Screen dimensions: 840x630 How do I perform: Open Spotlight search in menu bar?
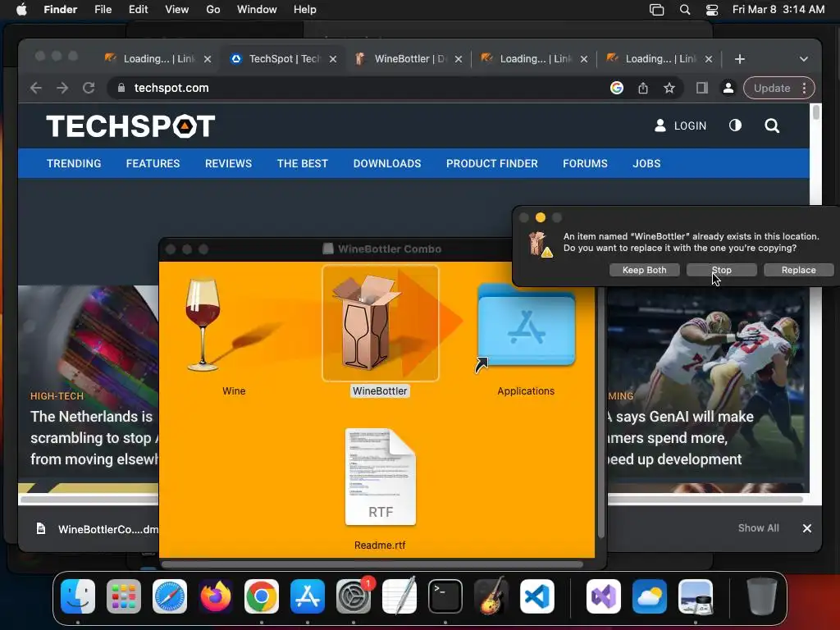pyautogui.click(x=685, y=10)
